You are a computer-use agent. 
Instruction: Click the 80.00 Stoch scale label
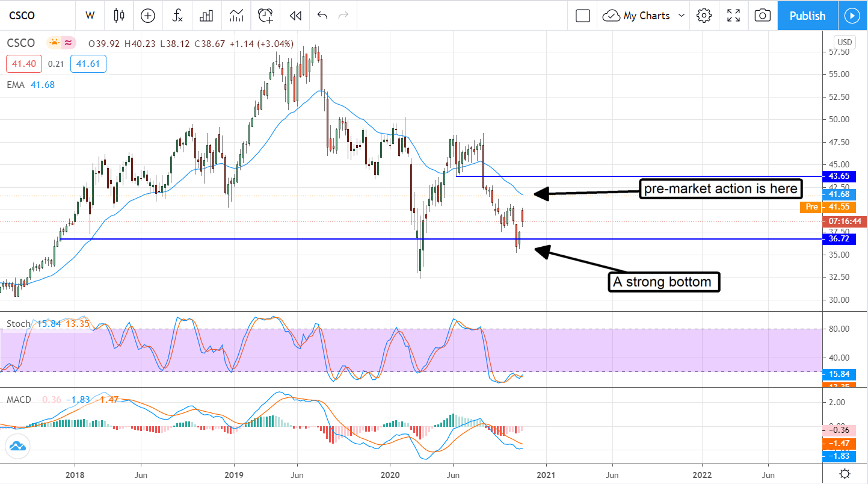click(840, 329)
